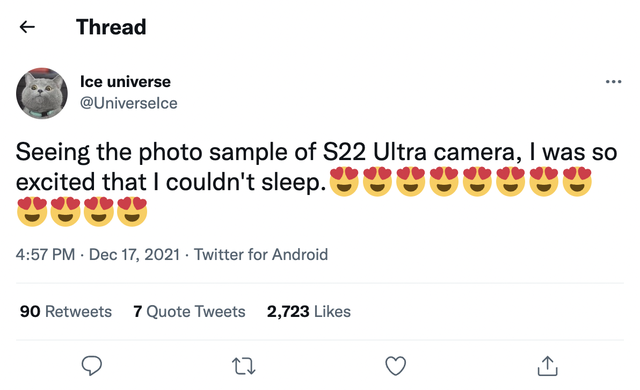
Task: Open the three-dot more options menu
Action: pyautogui.click(x=613, y=82)
